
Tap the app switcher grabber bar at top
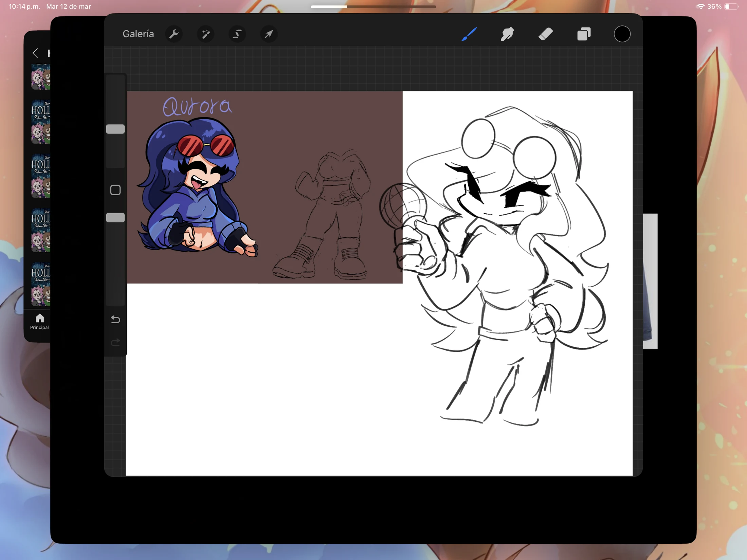pos(373,6)
